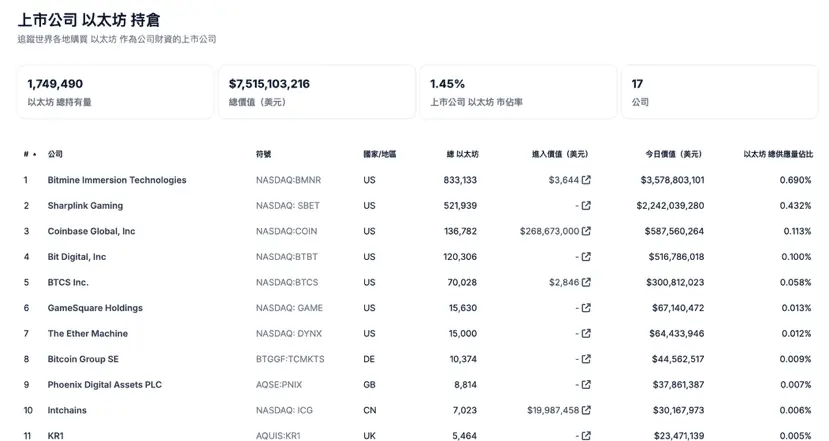This screenshot has height=441, width=829.
Task: Open GameSquare Holdings company link
Action: coord(95,308)
